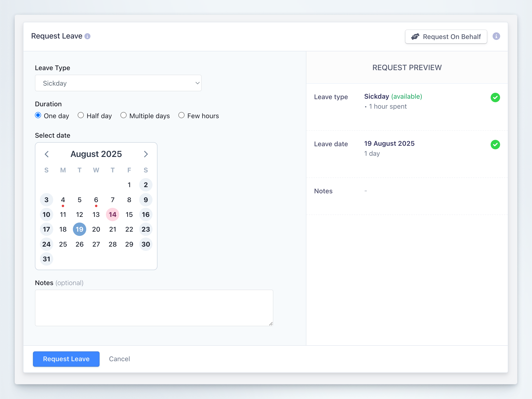This screenshot has width=532, height=399.
Task: Choose the Few hours duration option
Action: point(181,115)
